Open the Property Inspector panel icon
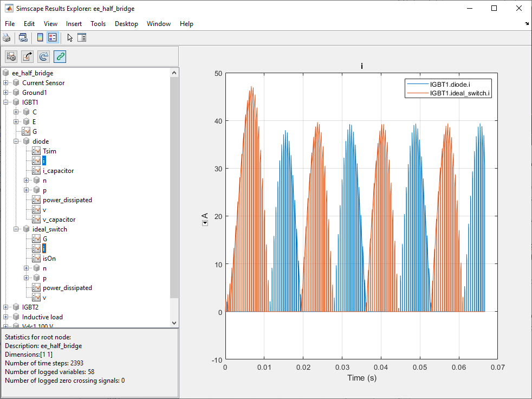Screen dimensions: 532x399 [x=82, y=37]
